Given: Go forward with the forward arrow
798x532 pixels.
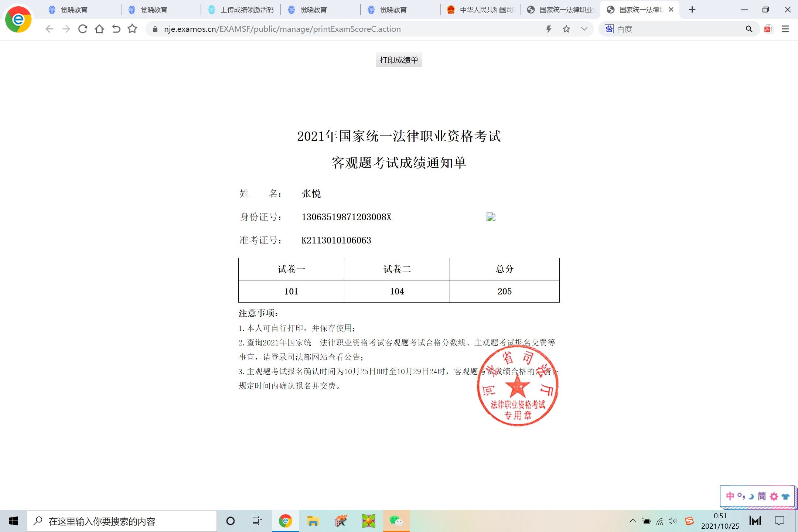Looking at the screenshot, I should 66,29.
